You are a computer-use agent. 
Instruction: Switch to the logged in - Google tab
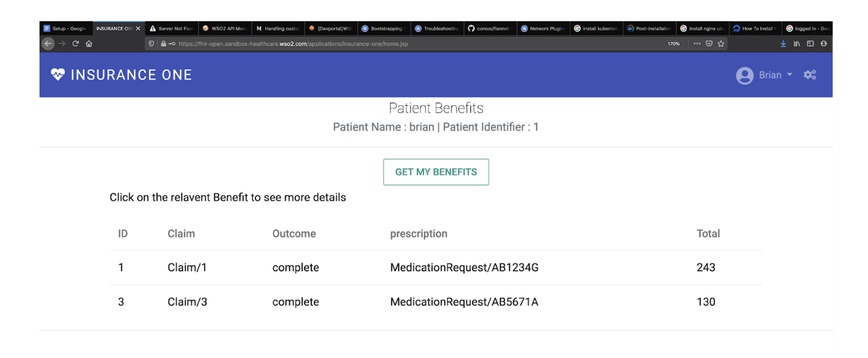click(808, 29)
